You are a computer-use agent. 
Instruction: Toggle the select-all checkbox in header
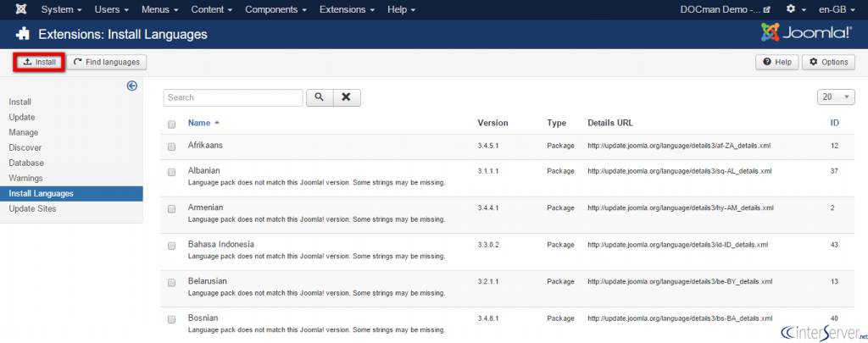tap(171, 124)
